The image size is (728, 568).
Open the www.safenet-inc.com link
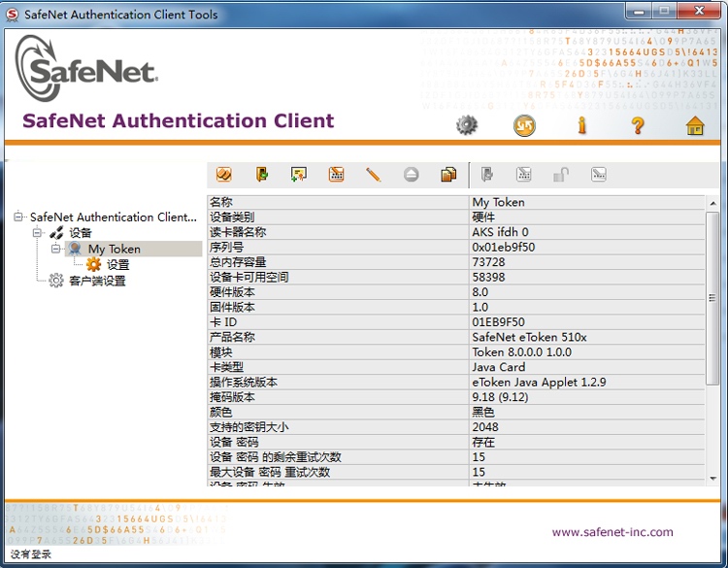(612, 532)
